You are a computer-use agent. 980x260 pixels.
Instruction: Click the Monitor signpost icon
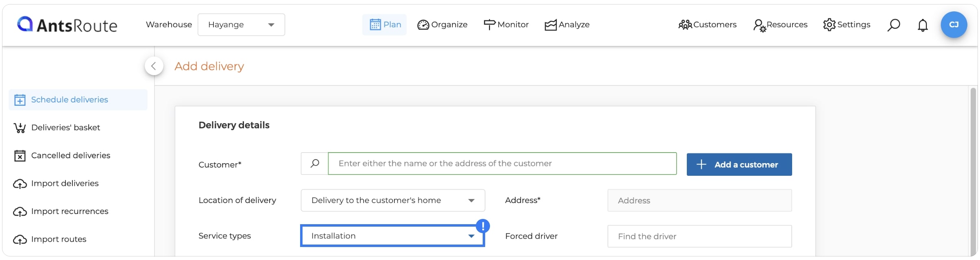(489, 25)
